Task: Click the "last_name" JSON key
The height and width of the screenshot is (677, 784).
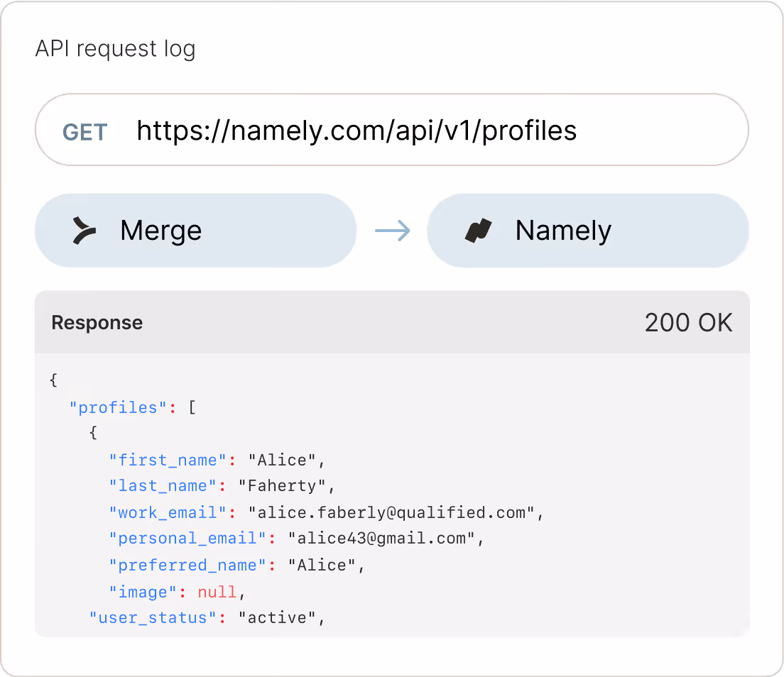Action: (163, 485)
